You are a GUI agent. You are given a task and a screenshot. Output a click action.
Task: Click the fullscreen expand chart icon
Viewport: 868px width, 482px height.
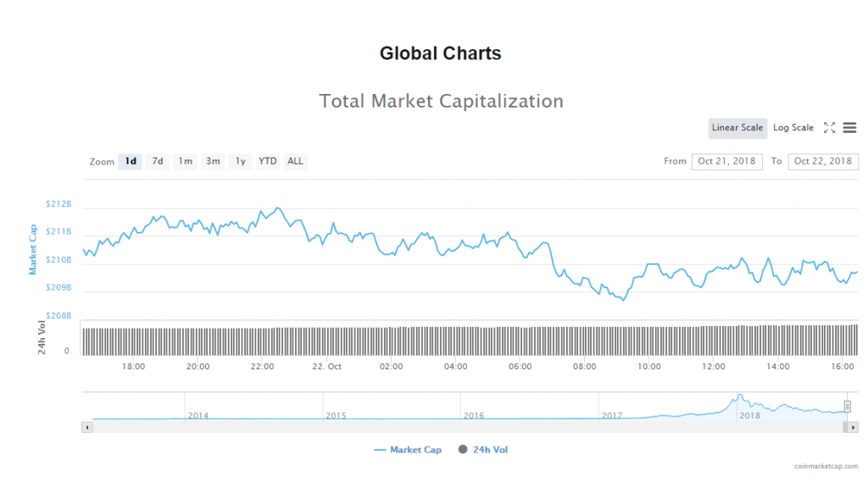[830, 128]
